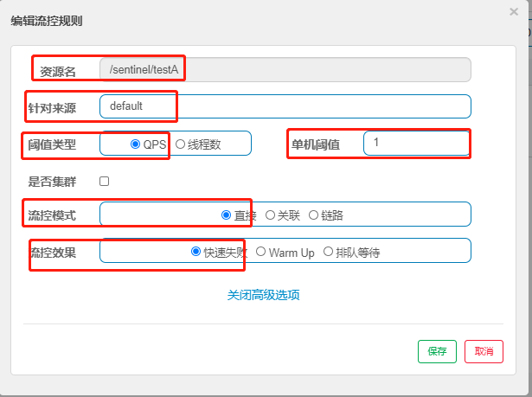Screen dimensions: 532x397
Task: Click the 资源名 field showing /sentinel/testA
Action: [285, 69]
